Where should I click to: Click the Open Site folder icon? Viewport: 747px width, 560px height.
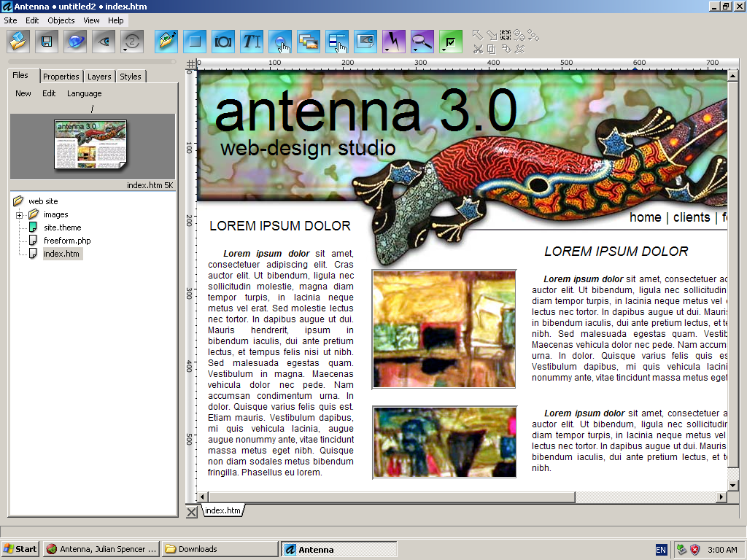click(x=18, y=41)
